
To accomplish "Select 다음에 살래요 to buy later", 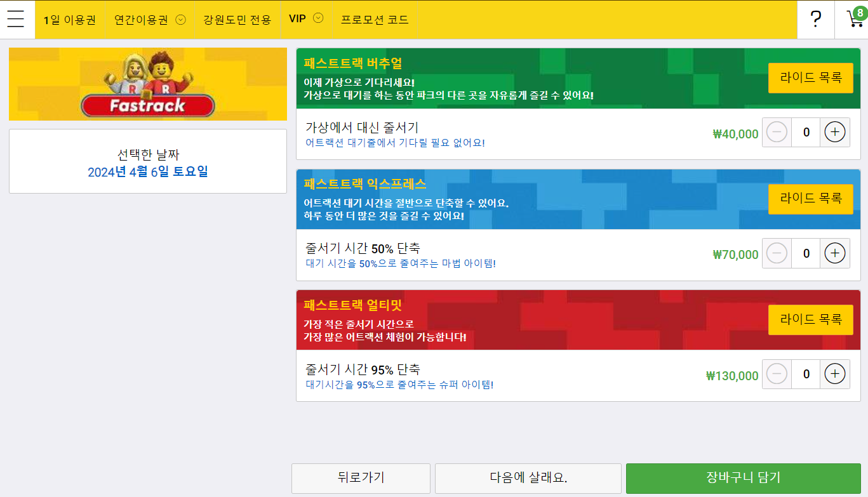I will 528,479.
